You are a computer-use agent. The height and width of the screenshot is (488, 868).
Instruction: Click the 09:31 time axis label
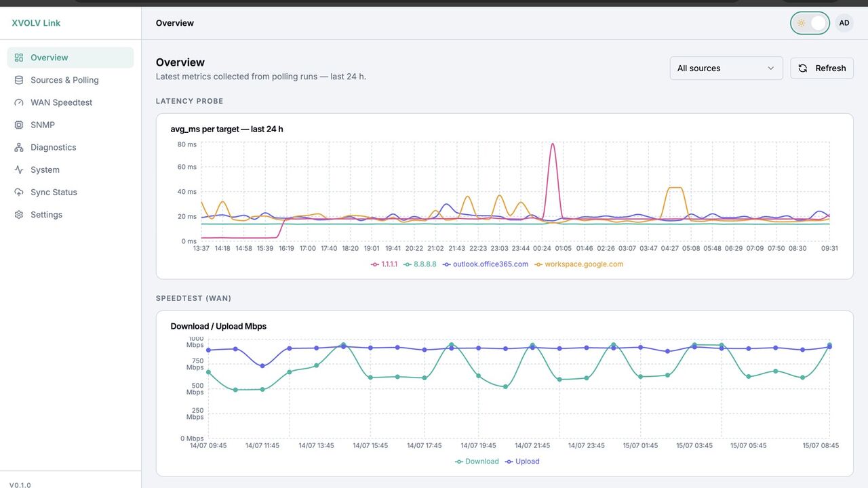click(829, 248)
